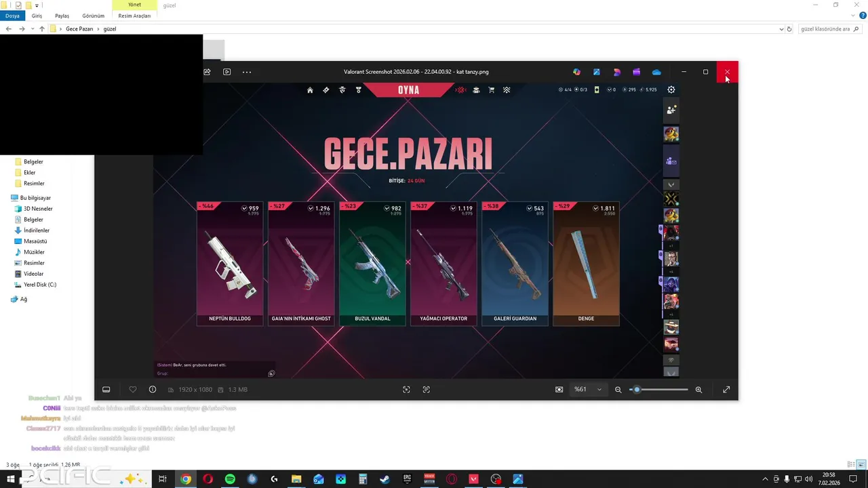Image resolution: width=868 pixels, height=488 pixels.
Task: Click the Yönet contextual tab header
Action: point(134,5)
